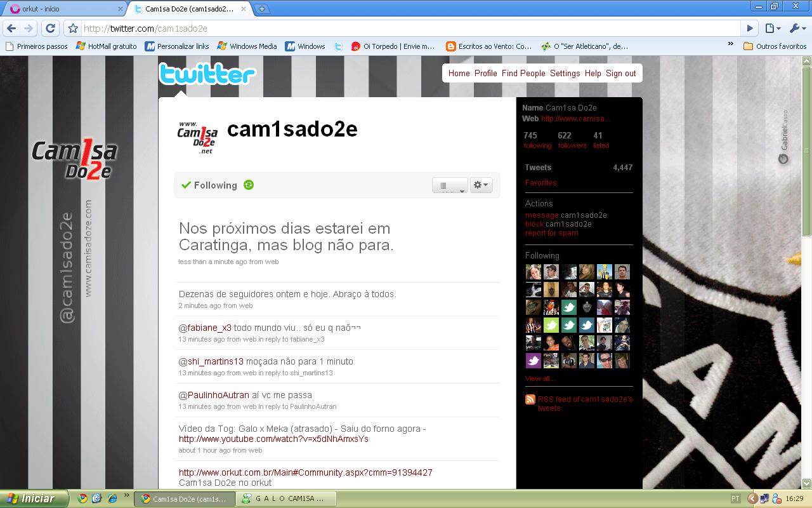
Task: Click Sign out in Twitter navigation
Action: click(x=620, y=73)
